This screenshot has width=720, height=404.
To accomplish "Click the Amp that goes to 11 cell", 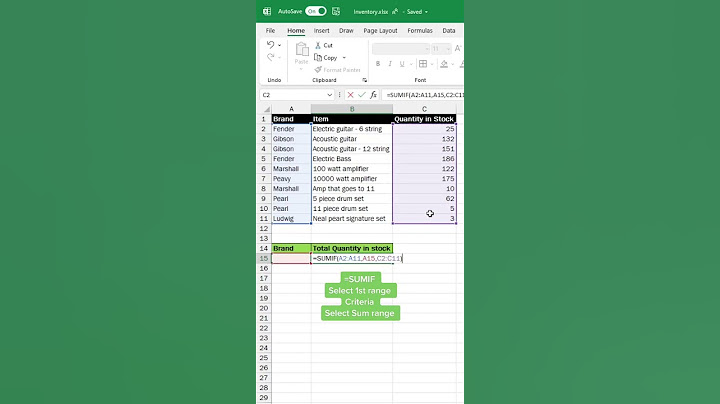I will (352, 189).
